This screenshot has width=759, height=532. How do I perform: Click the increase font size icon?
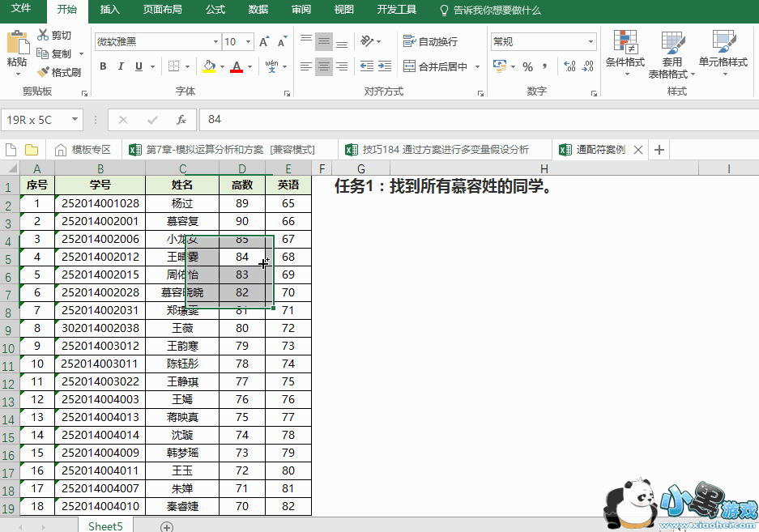[x=264, y=42]
